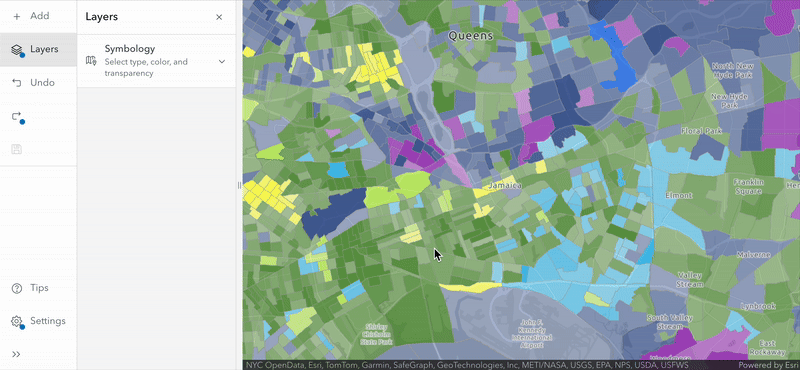800x370 pixels.
Task: Click the Jamaica label on map
Action: click(x=505, y=186)
